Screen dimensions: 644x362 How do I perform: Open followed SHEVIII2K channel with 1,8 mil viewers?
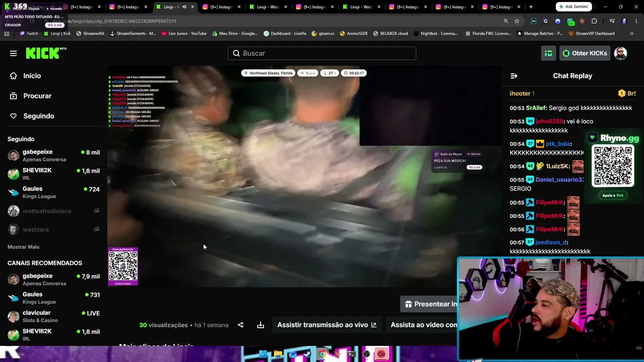click(53, 174)
